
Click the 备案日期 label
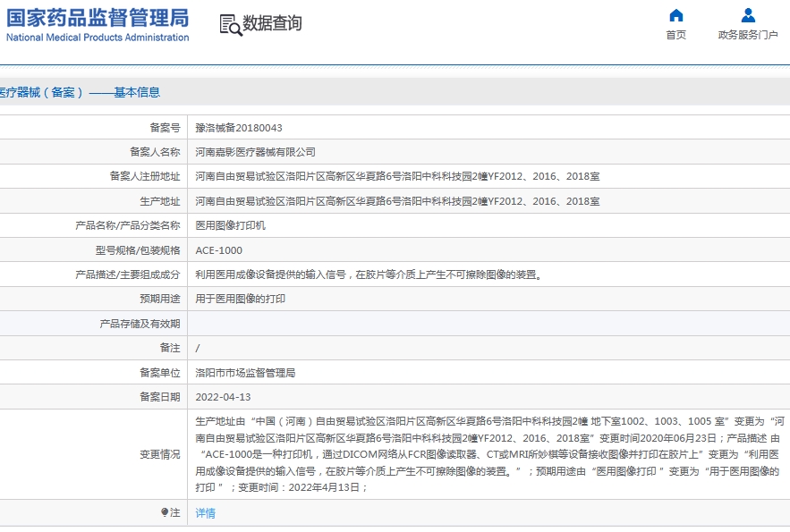(x=160, y=397)
